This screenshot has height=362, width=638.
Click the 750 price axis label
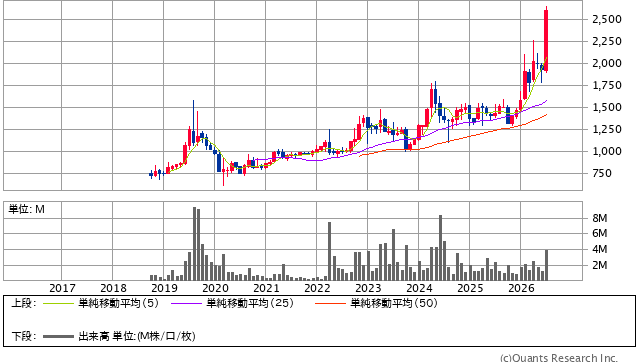point(602,173)
